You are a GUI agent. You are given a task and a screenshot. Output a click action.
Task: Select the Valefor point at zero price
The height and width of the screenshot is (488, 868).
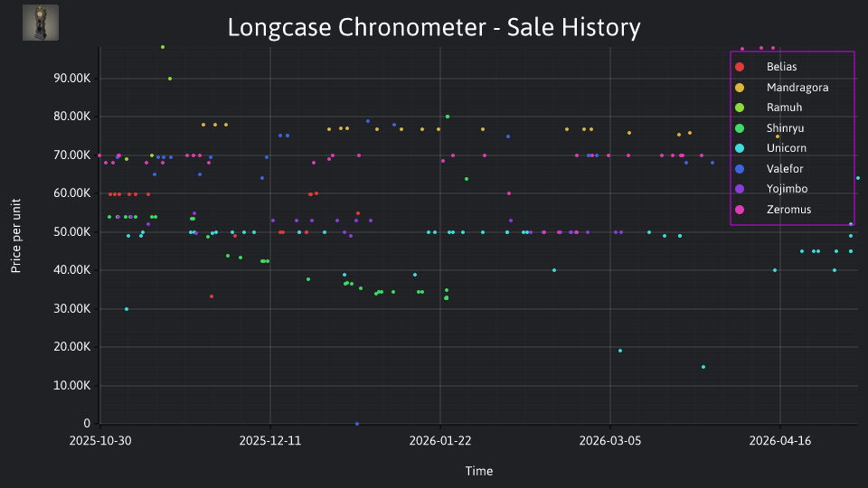pyautogui.click(x=357, y=424)
